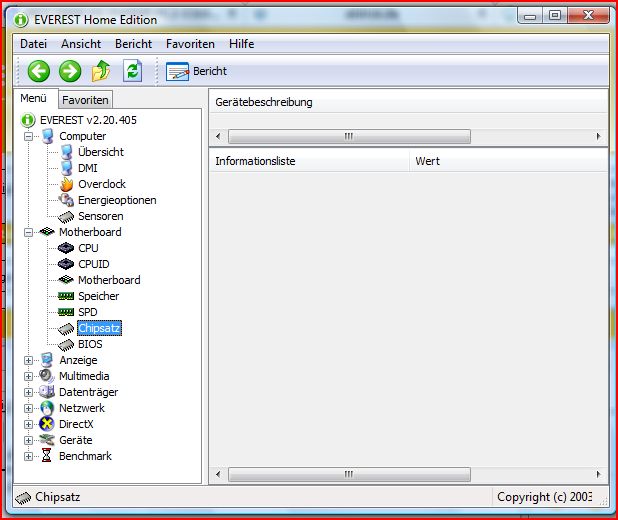
Task: Click the CPU processor icon
Action: click(66, 248)
